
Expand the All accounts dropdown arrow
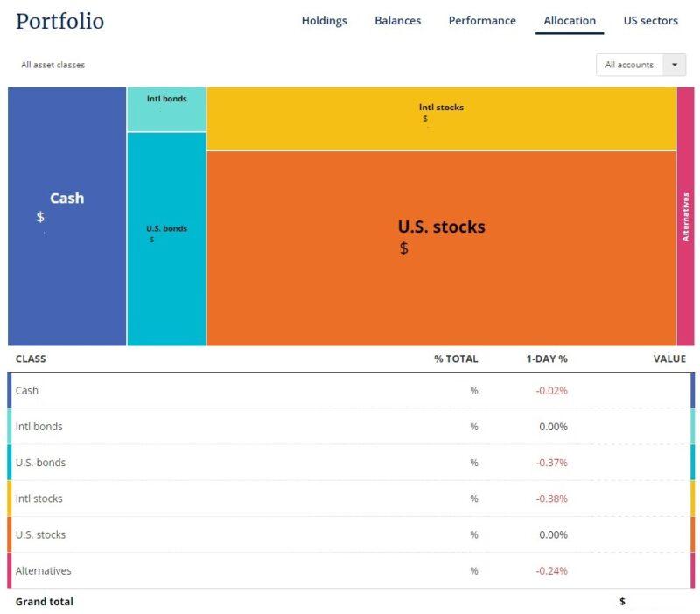(x=674, y=65)
